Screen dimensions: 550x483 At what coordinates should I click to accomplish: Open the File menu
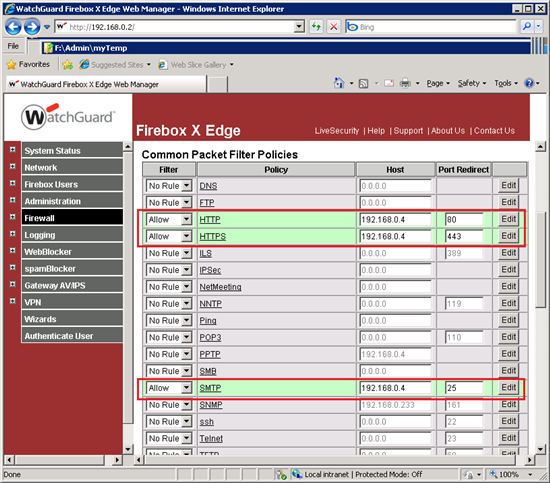pos(13,46)
